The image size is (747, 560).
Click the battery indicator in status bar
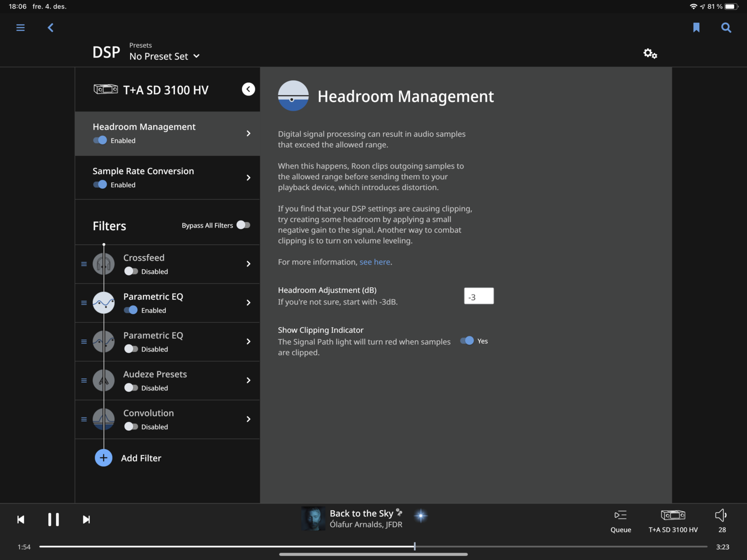pyautogui.click(x=730, y=6)
